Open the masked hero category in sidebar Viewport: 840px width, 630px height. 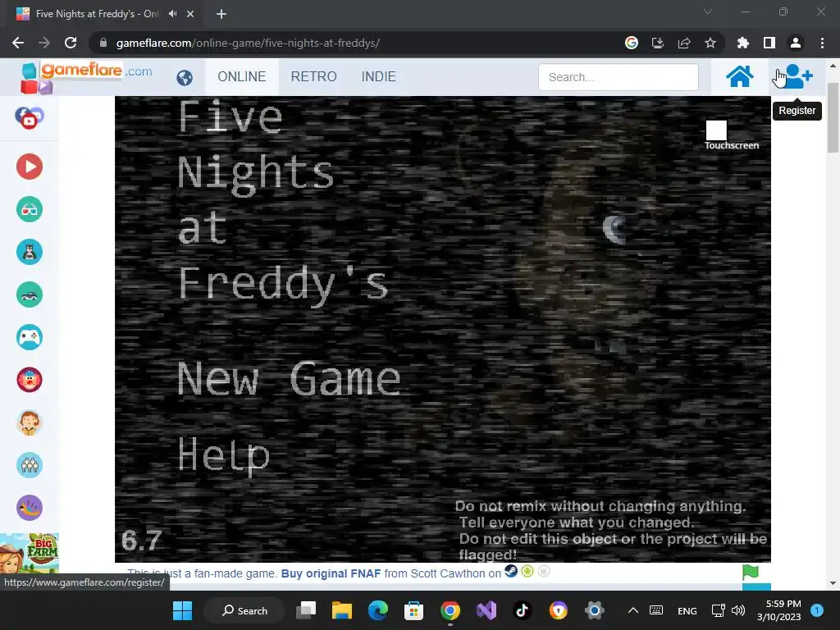click(x=30, y=252)
